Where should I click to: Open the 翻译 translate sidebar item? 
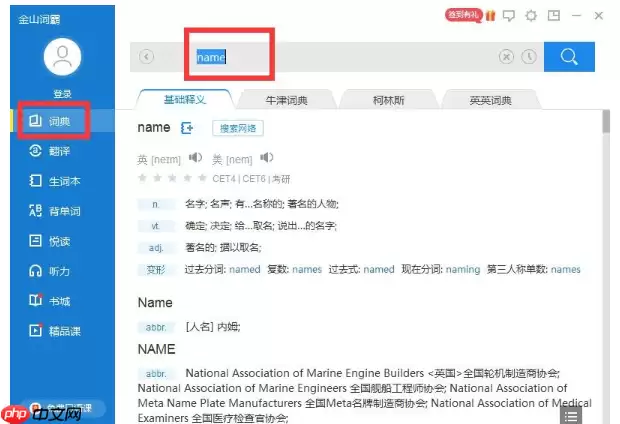click(x=50, y=151)
